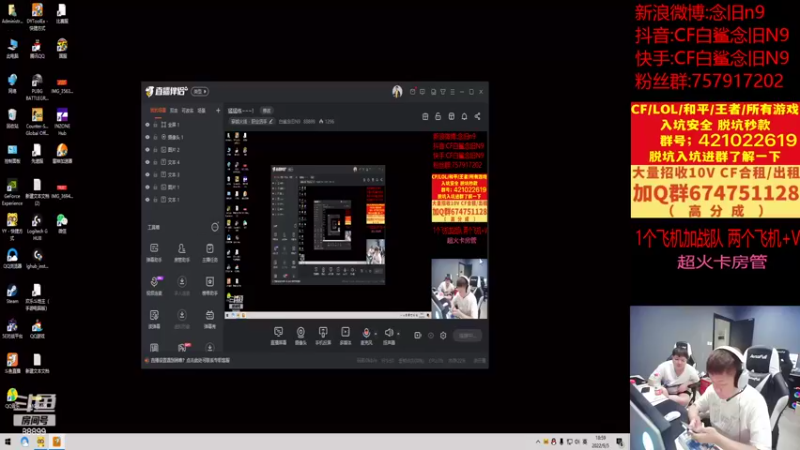The image size is (800, 450).
Task: Open the danmaku assistant tool in the toolbox
Action: [x=154, y=252]
